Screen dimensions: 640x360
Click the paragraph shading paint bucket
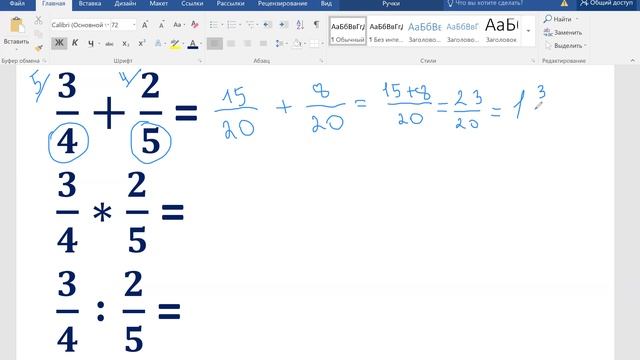click(x=297, y=43)
